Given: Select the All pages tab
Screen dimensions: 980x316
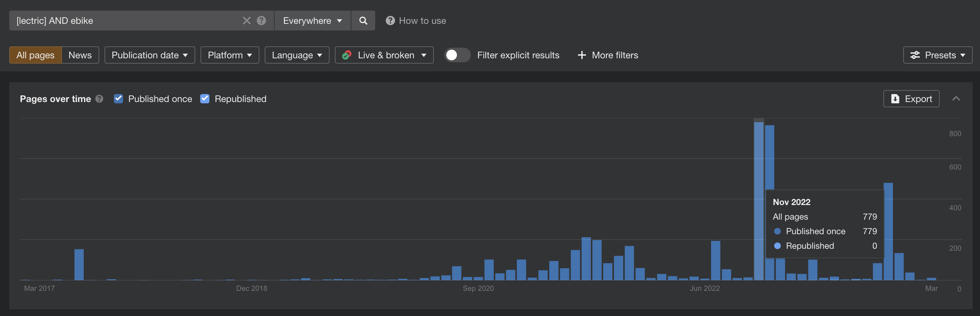Looking at the screenshot, I should pyautogui.click(x=35, y=55).
